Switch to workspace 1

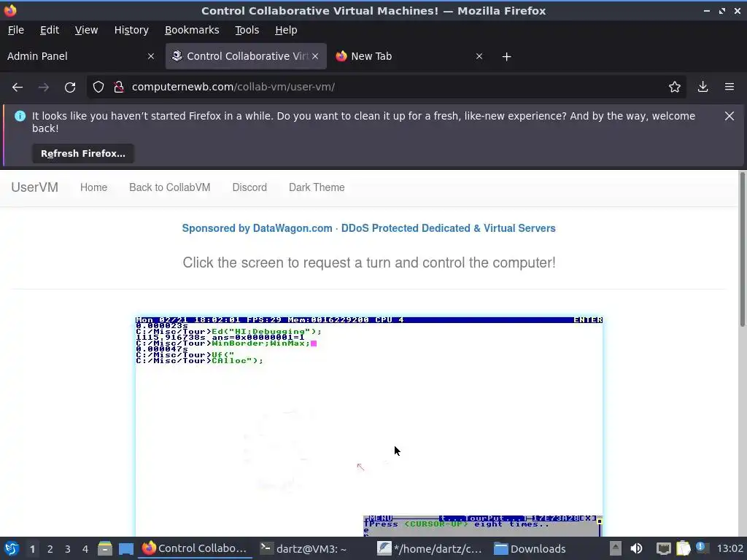pos(32,549)
